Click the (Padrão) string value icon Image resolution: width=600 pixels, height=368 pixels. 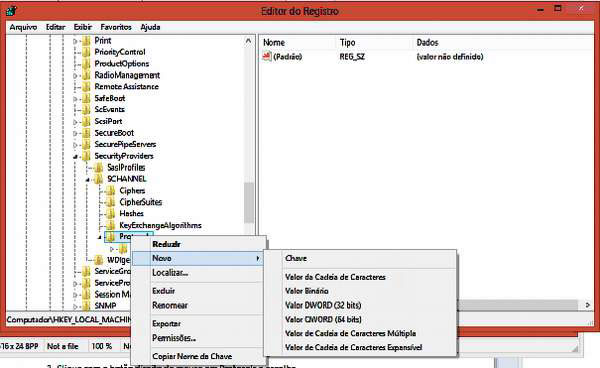pos(267,57)
